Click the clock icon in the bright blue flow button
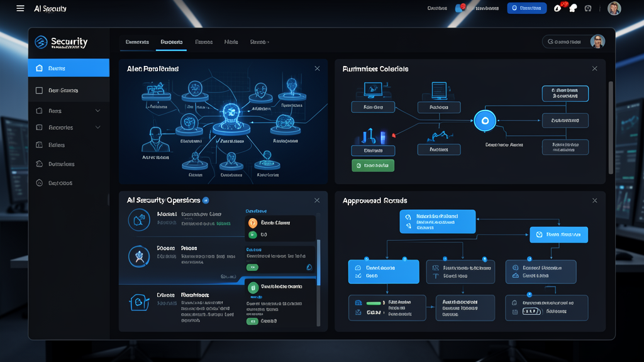The image size is (644, 362). tap(539, 234)
